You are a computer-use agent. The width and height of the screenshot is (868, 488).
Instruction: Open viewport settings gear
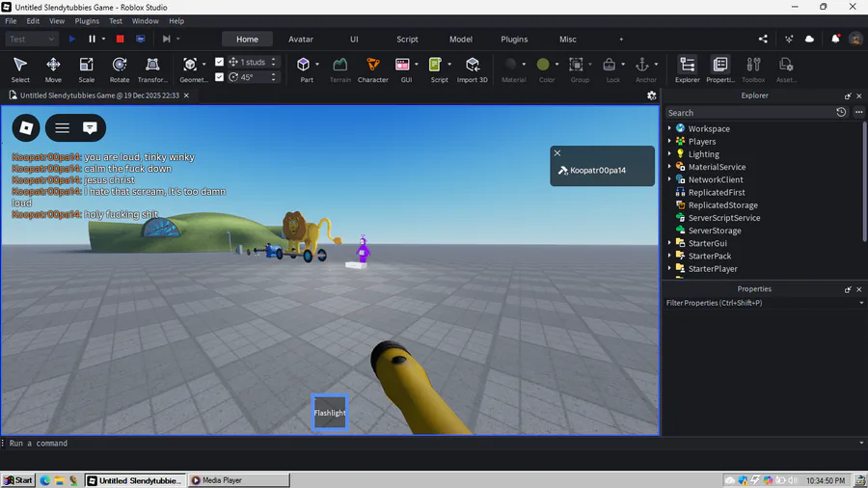click(652, 95)
